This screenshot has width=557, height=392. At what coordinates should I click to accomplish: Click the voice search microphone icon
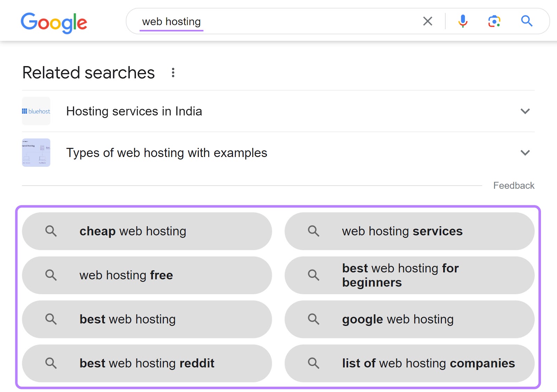coord(463,21)
